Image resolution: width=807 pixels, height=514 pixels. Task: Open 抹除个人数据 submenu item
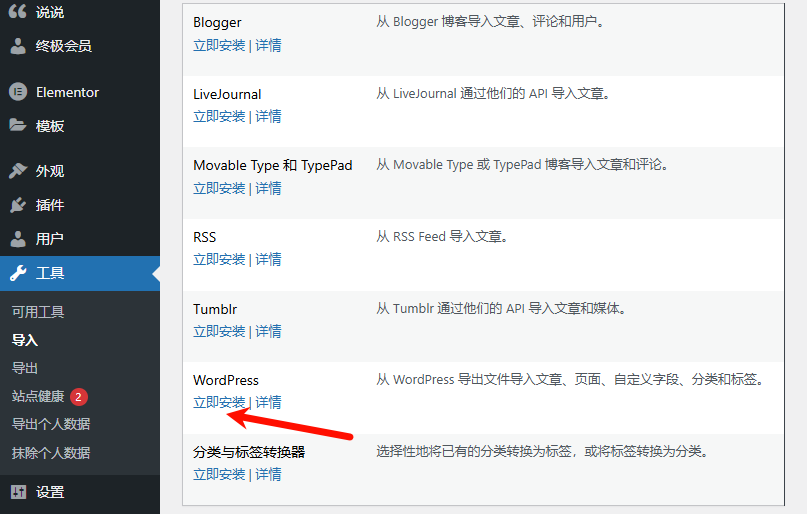click(51, 452)
